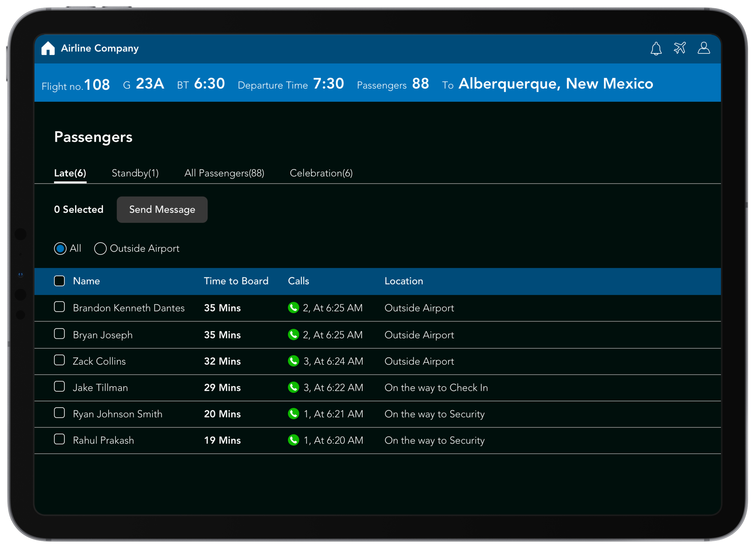Click green call icon for Zack Collins
This screenshot has height=549, width=756.
293,361
